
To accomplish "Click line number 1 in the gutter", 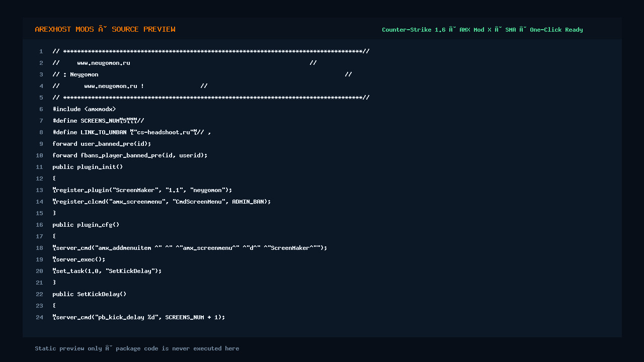I will tap(41, 51).
